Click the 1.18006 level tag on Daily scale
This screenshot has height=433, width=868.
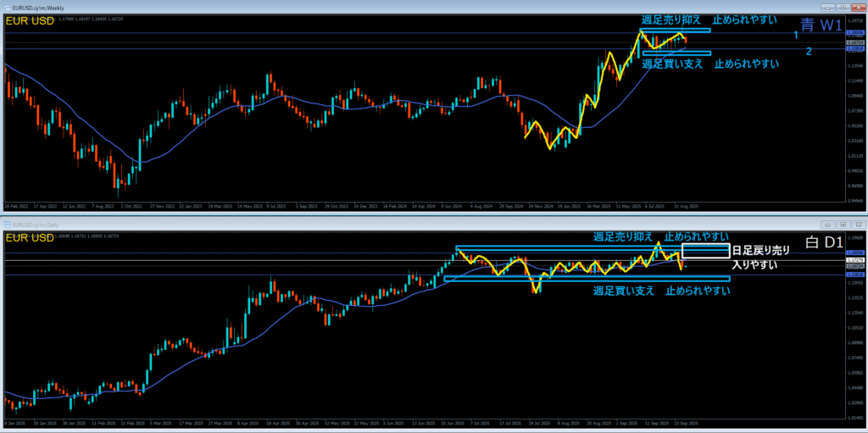[x=854, y=253]
